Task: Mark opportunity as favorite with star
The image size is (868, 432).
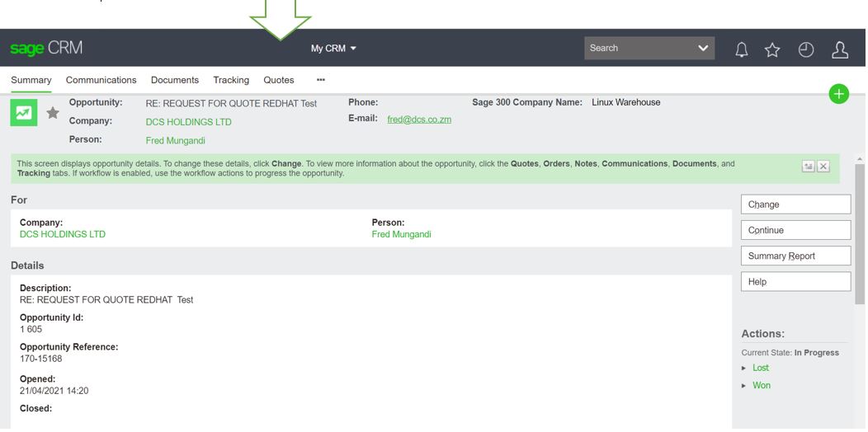Action: [x=53, y=113]
